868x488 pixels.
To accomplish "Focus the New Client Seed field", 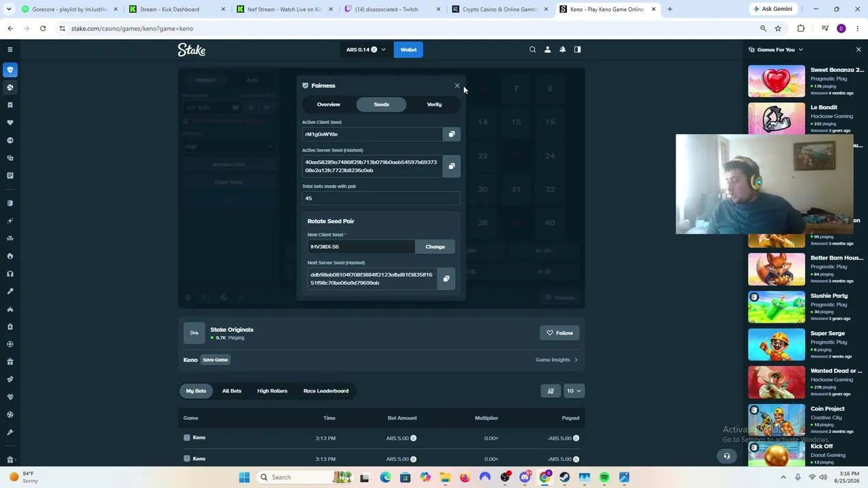I will click(361, 247).
